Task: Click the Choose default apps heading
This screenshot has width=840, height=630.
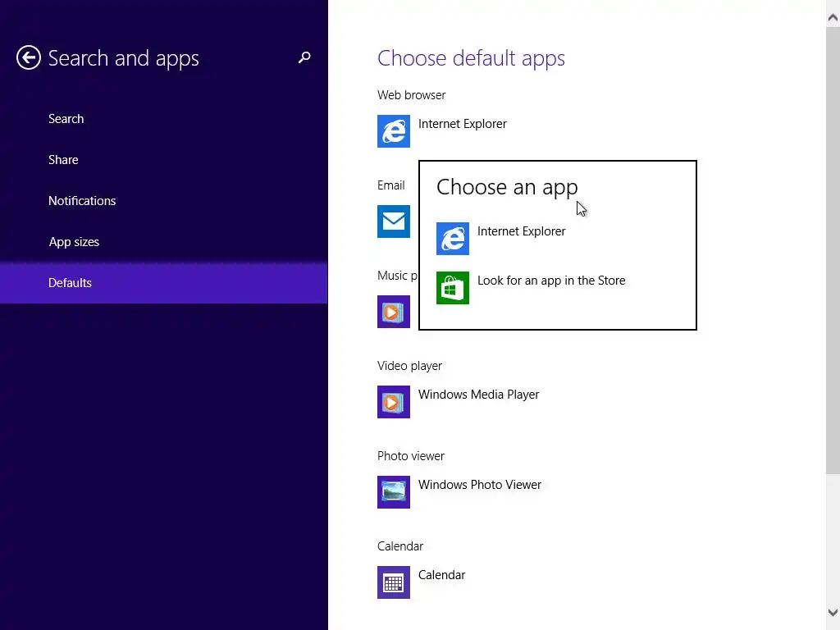Action: coord(471,58)
